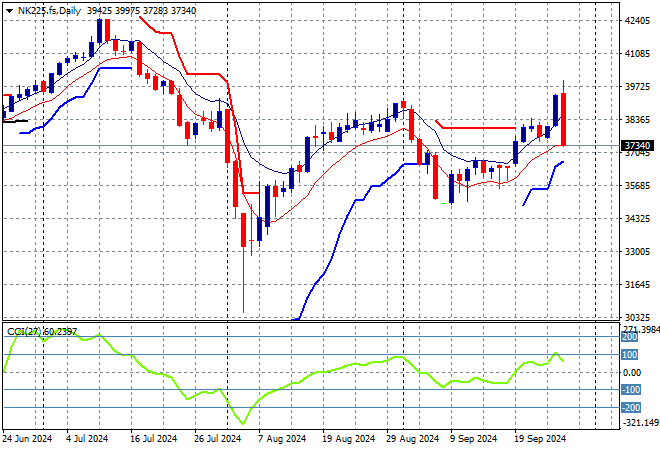Click the 19 Aug 2024 date label
The height and width of the screenshot is (450, 660).
[348, 439]
